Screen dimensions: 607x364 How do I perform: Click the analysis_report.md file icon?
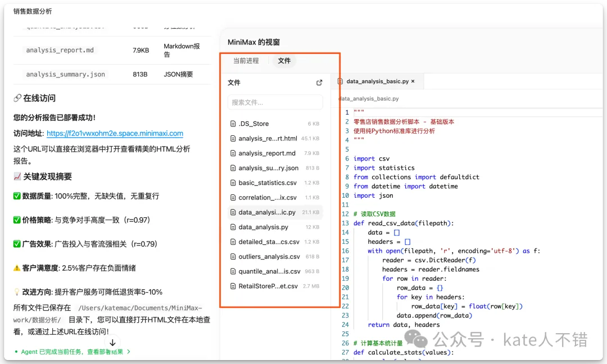233,153
